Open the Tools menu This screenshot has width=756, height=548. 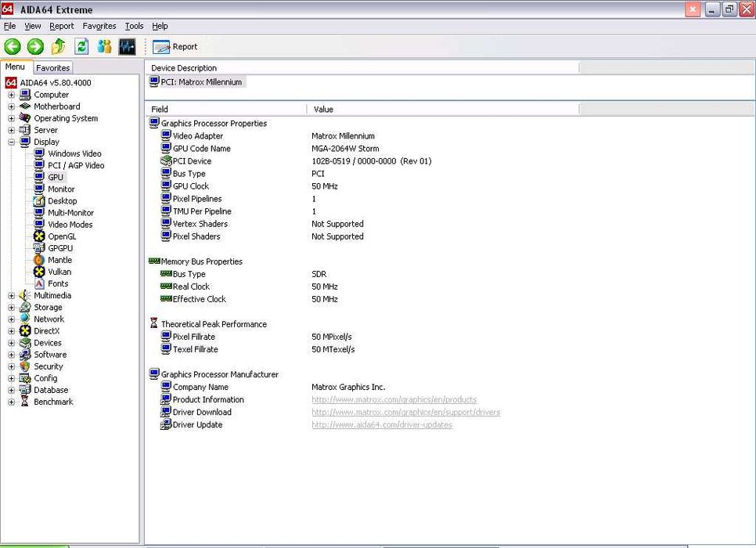(134, 26)
